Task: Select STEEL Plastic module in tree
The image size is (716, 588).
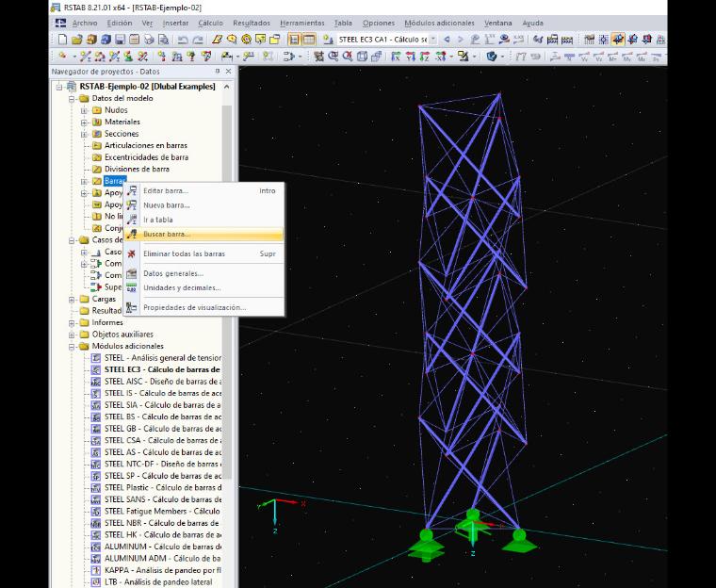Action: pyautogui.click(x=163, y=487)
